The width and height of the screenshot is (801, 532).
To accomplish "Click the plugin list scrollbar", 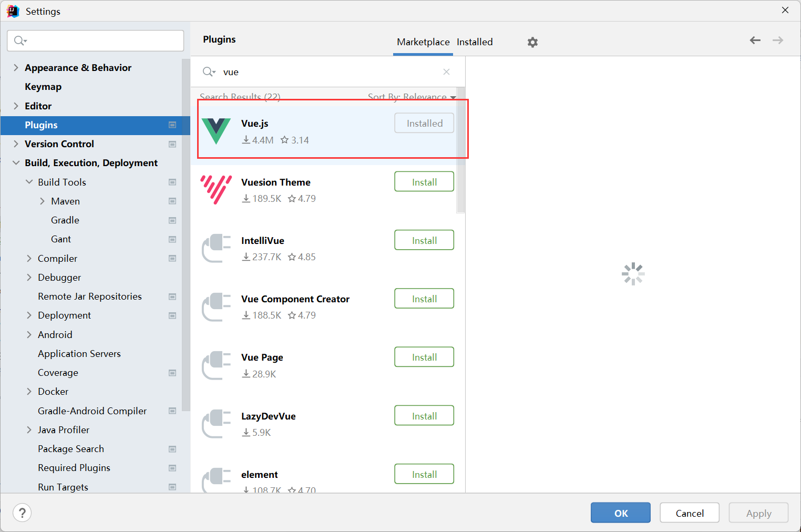I will (460, 150).
